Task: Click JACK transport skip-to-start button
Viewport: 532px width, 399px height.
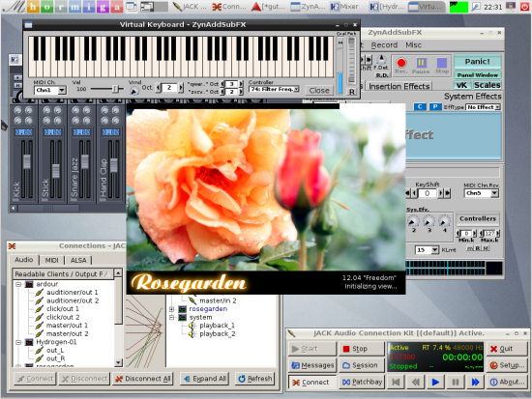Action: point(396,382)
